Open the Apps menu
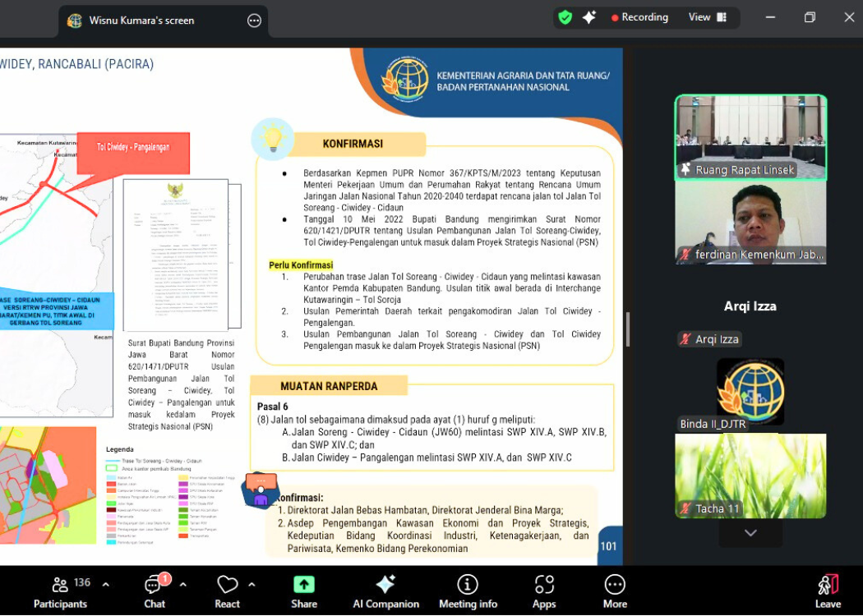863x616 pixels. click(544, 591)
